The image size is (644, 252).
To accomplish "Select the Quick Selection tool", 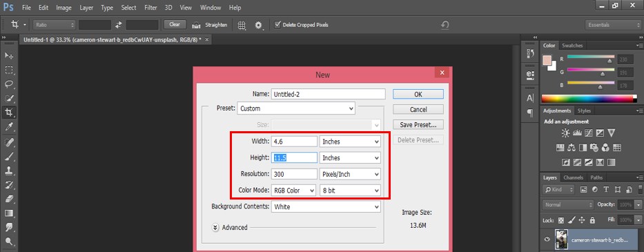I will click(9, 99).
